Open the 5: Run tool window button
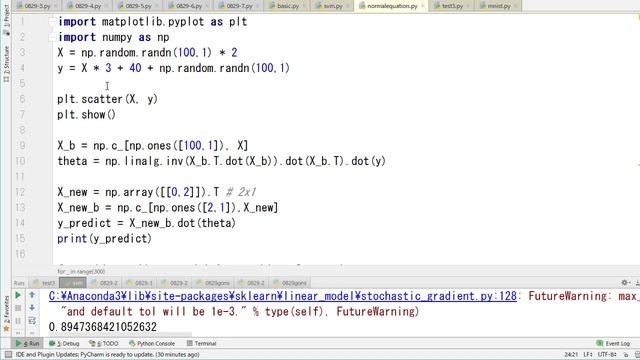640x360 pixels. click(x=27, y=343)
